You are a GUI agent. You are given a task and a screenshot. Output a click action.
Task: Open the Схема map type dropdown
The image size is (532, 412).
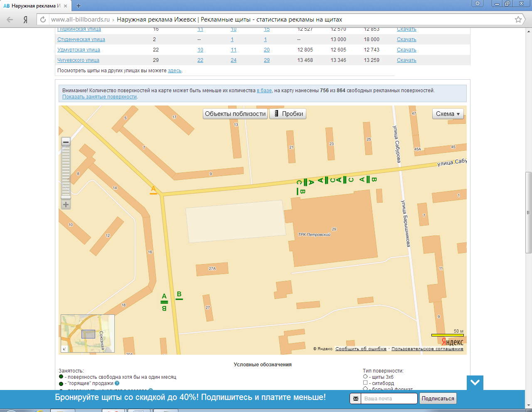(x=448, y=114)
